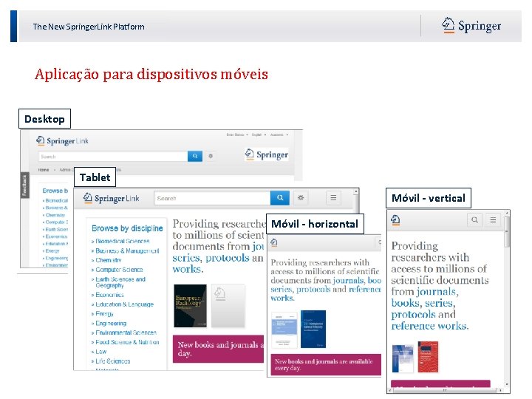Open hamburger menu in Móvil vertical view

[493, 220]
